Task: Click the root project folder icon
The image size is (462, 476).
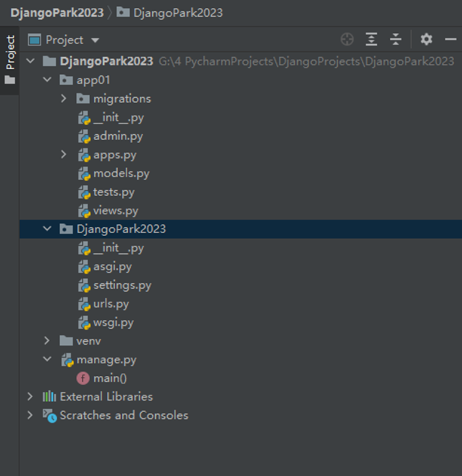Action: 49,61
